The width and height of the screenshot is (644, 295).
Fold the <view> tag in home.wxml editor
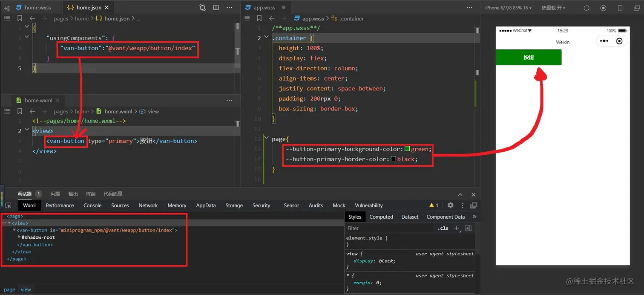pos(27,130)
